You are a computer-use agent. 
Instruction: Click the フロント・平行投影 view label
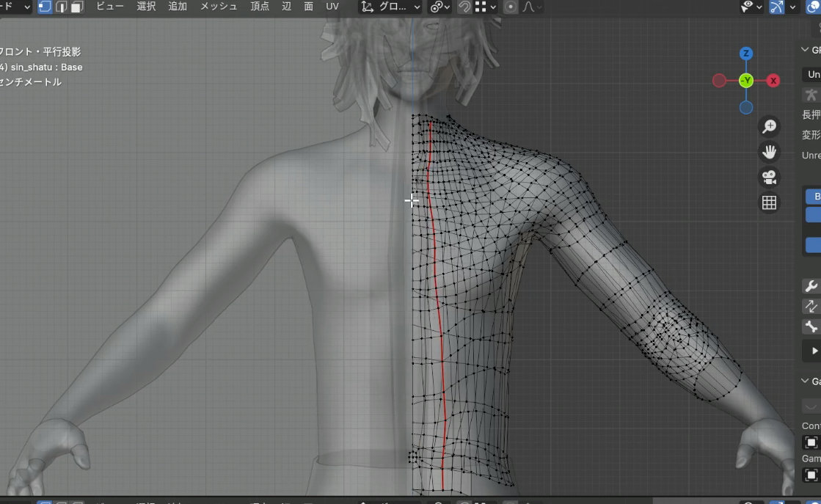[x=40, y=52]
